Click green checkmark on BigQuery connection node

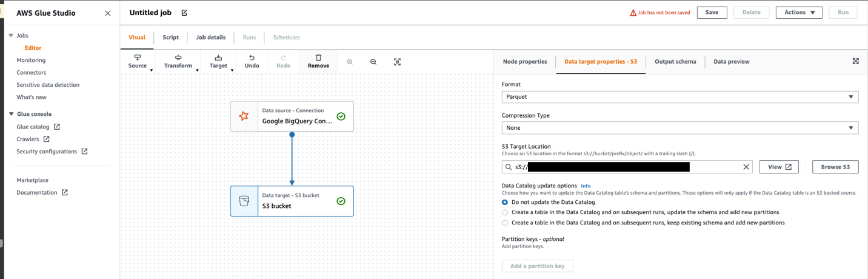coord(341,116)
